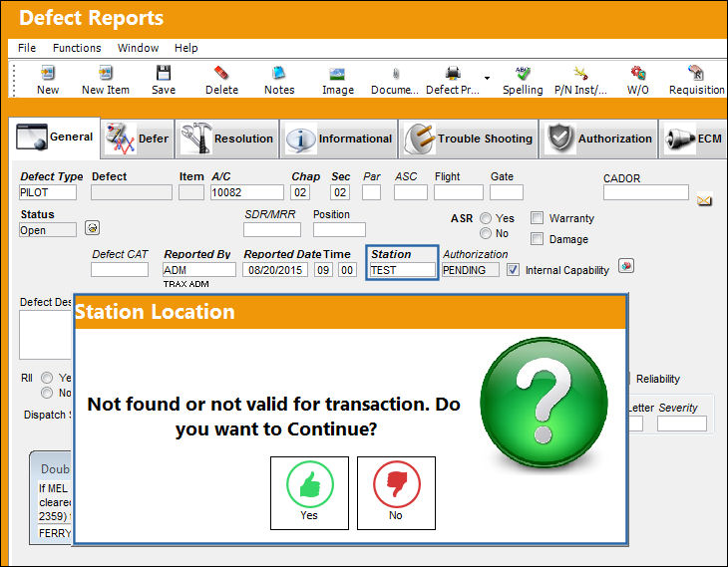
Task: Click the Station field containing TEST
Action: tap(403, 270)
